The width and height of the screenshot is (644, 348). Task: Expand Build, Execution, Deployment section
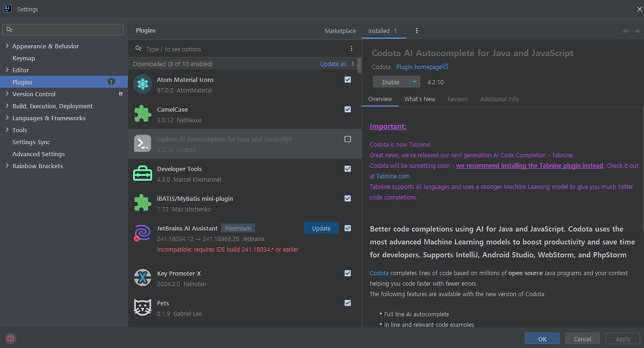[x=7, y=106]
